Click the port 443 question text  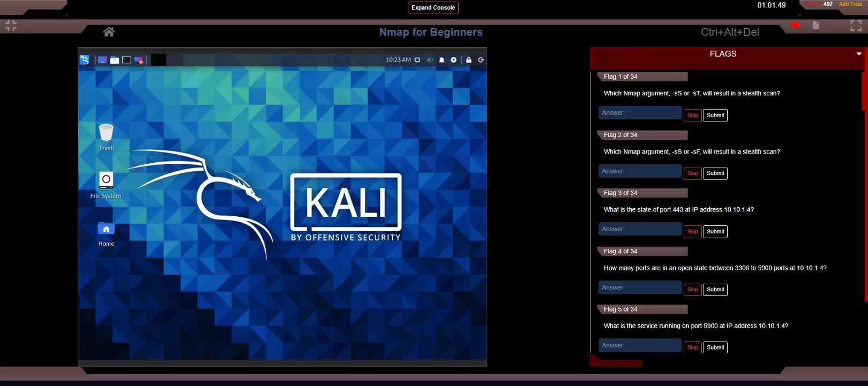(678, 210)
